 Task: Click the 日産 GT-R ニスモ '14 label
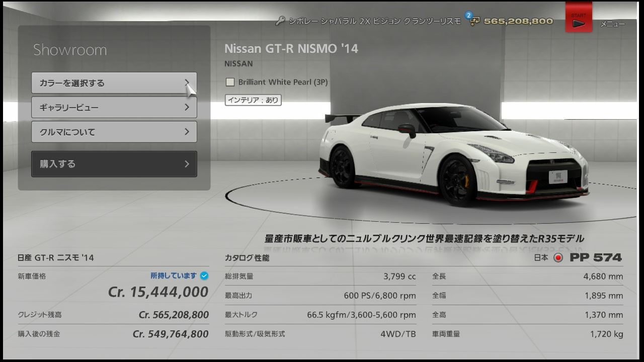[x=56, y=258]
